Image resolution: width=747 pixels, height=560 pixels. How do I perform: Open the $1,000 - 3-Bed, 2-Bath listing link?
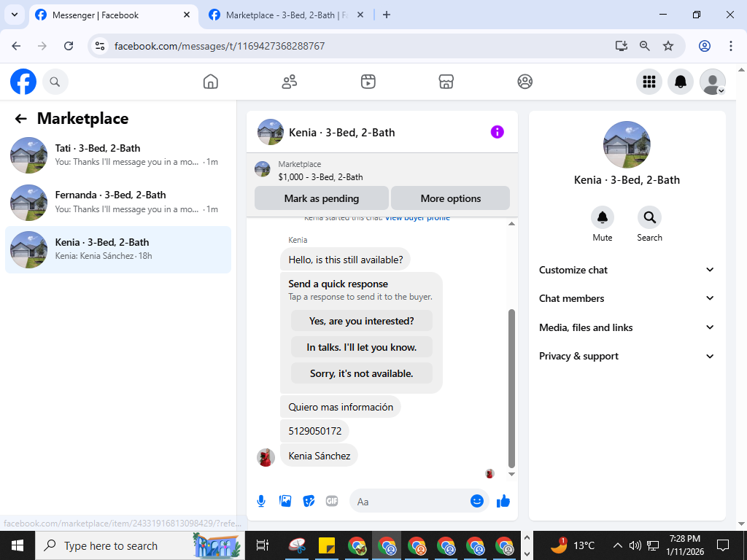click(321, 177)
